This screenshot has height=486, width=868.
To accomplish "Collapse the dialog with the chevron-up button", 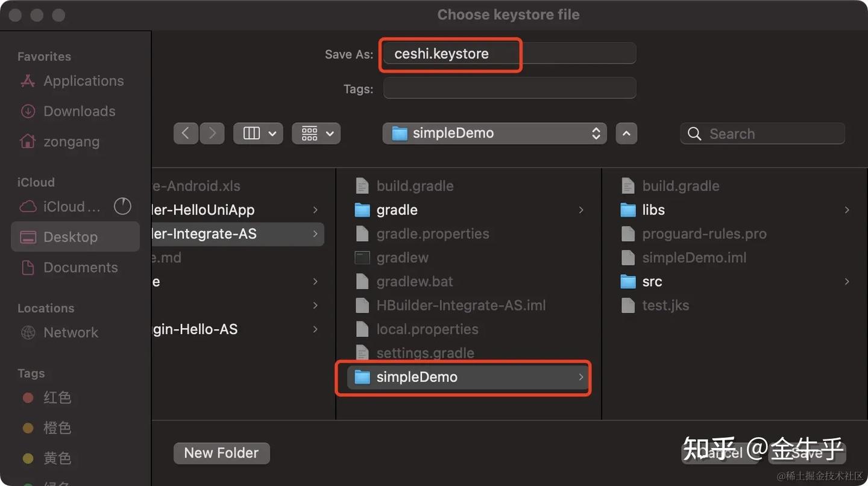I will click(x=626, y=133).
